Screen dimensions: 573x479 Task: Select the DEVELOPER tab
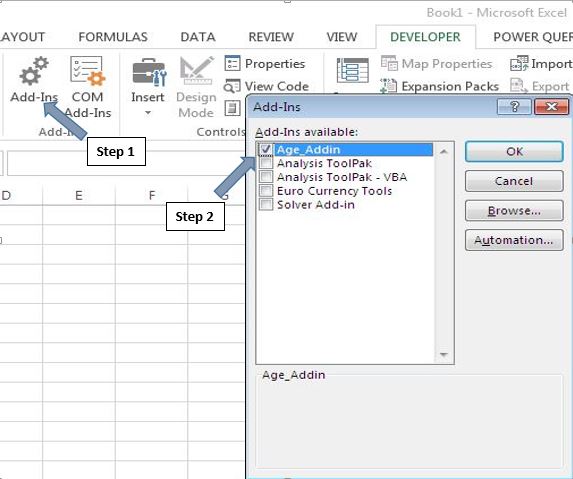coord(425,37)
